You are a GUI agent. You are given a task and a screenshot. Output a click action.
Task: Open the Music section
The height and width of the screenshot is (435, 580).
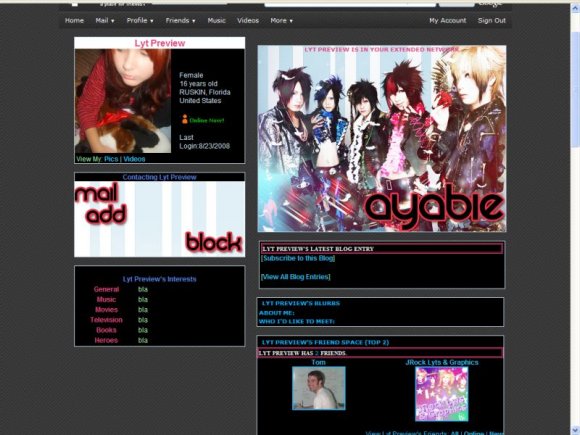tap(216, 21)
